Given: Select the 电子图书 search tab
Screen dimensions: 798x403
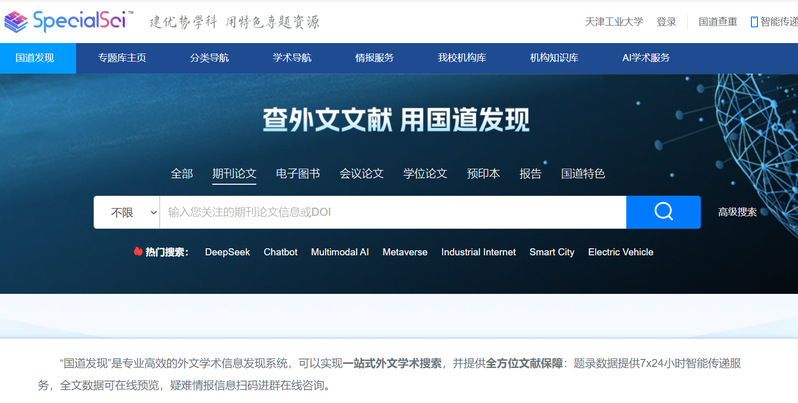Looking at the screenshot, I should (x=298, y=173).
